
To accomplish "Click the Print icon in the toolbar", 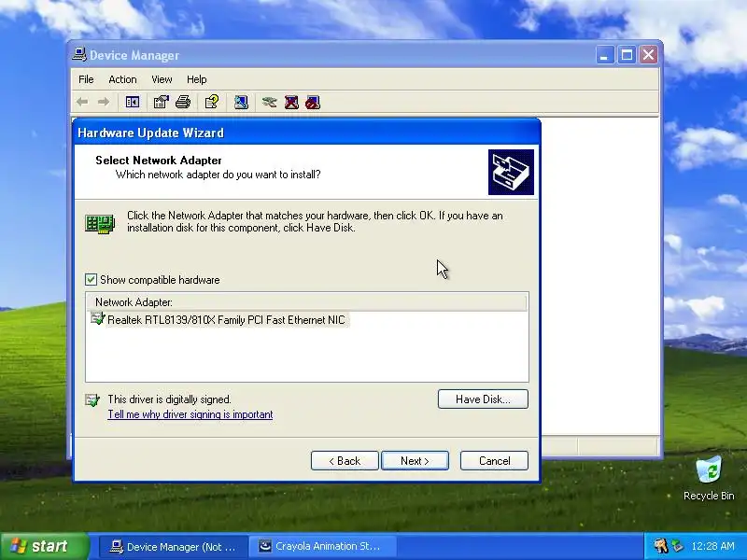I will [x=183, y=102].
